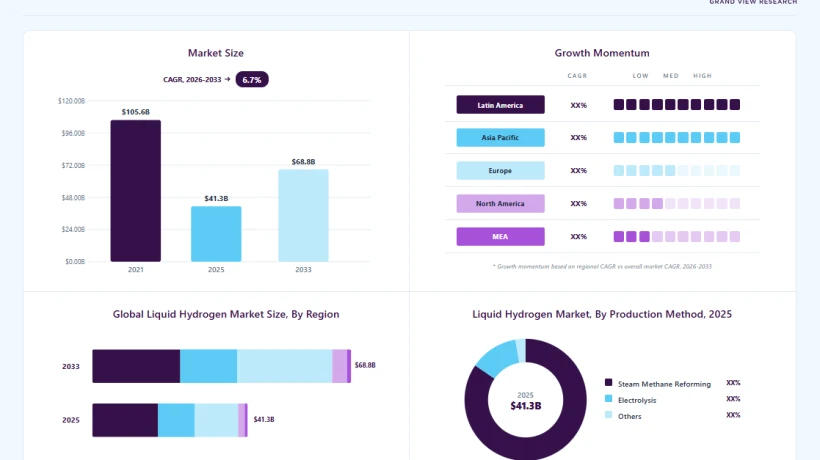Click the Asia Pacific XX% CAGR value
Image resolution: width=820 pixels, height=460 pixels.
[x=578, y=137]
